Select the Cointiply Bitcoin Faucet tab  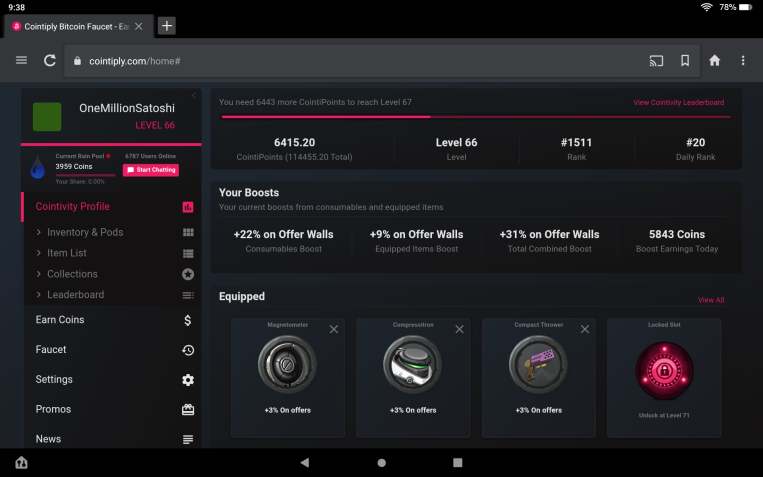79,26
